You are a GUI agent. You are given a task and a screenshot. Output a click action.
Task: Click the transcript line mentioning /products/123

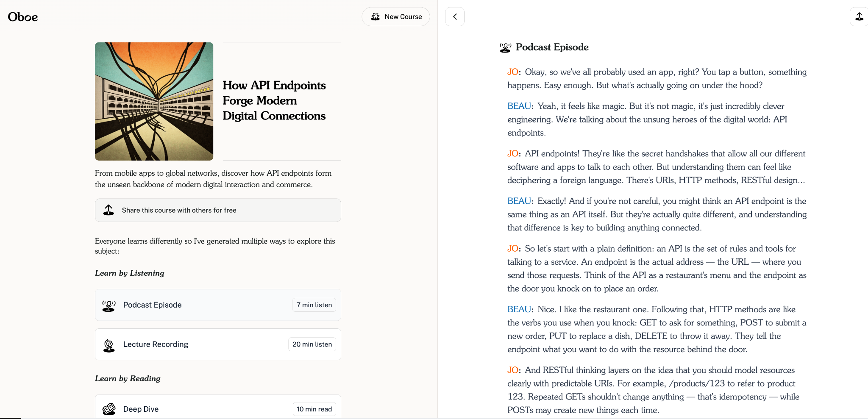[651, 383]
